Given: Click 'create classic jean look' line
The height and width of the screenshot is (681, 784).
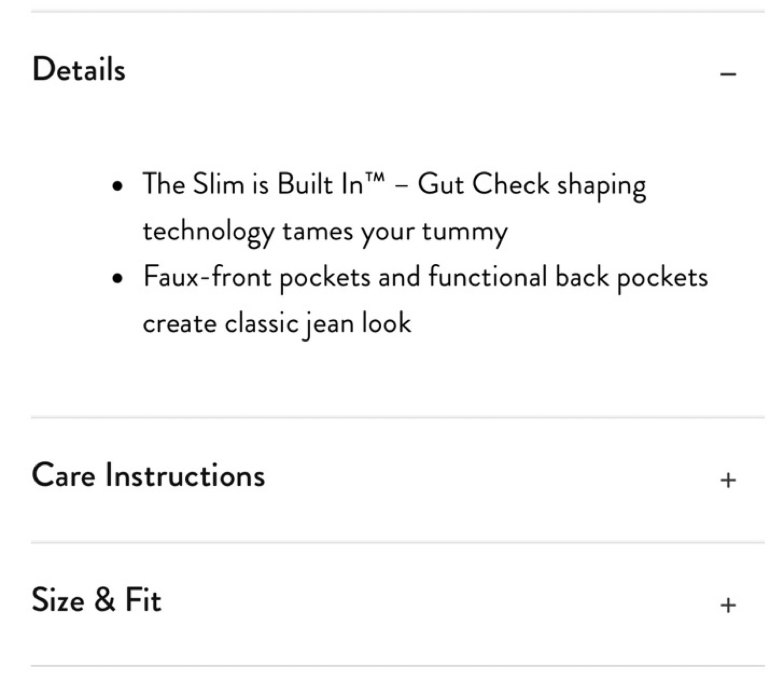Looking at the screenshot, I should tap(277, 324).
